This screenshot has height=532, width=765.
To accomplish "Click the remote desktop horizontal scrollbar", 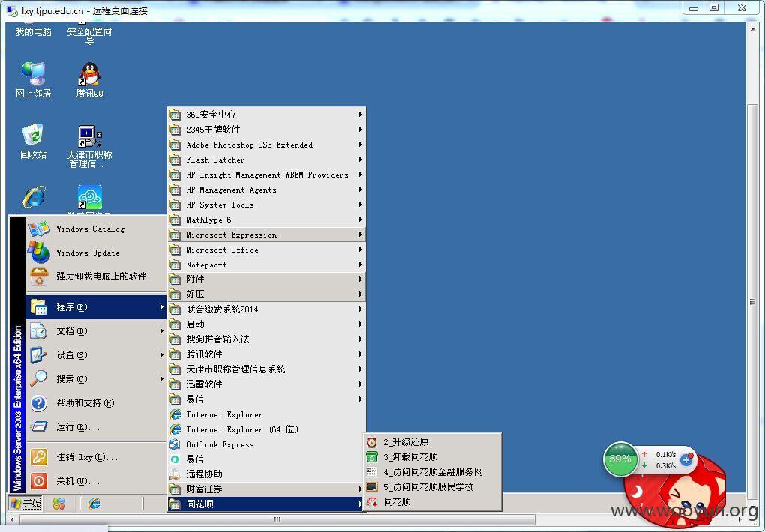I will [x=277, y=519].
